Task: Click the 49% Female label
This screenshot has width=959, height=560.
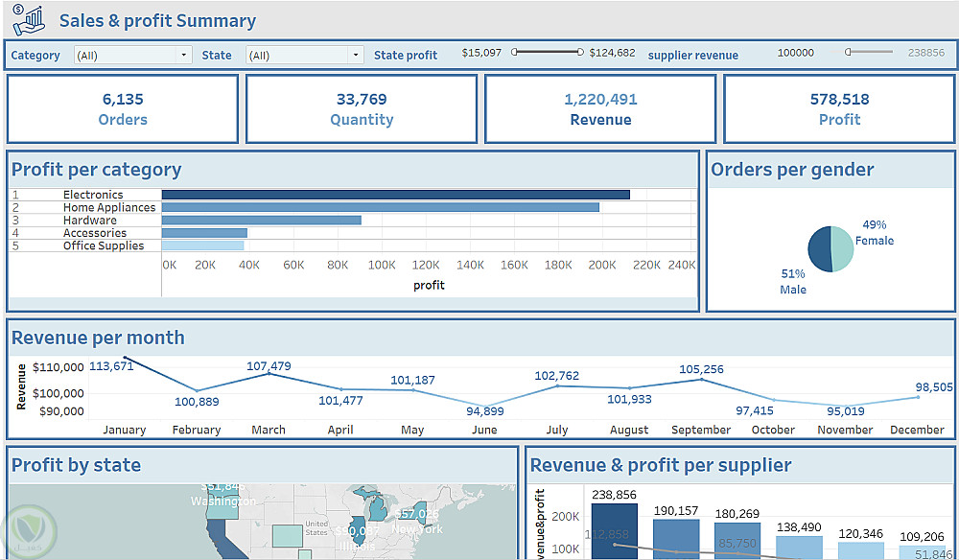Action: [875, 233]
